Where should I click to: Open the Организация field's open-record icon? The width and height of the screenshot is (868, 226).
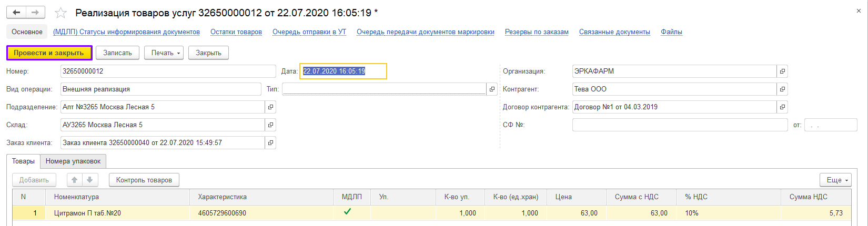coord(782,71)
